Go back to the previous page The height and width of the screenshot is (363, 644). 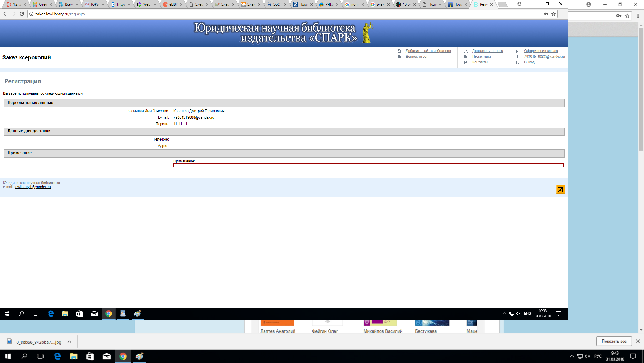pos(5,14)
